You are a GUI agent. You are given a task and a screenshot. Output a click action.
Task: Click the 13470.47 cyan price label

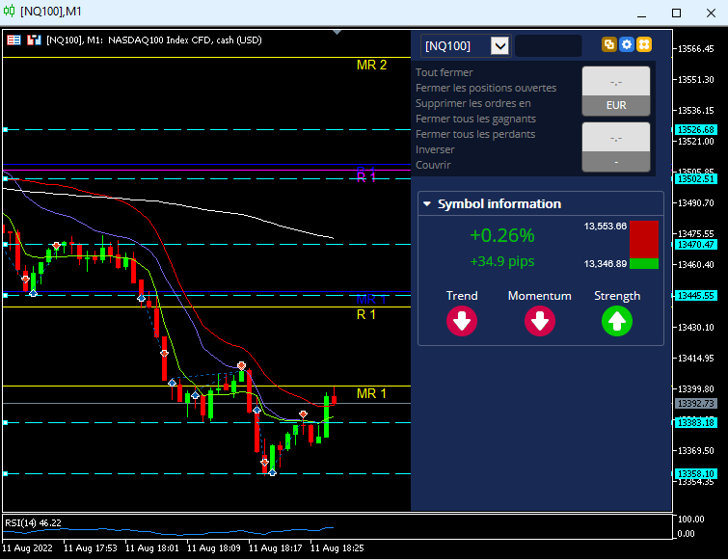[x=695, y=244]
